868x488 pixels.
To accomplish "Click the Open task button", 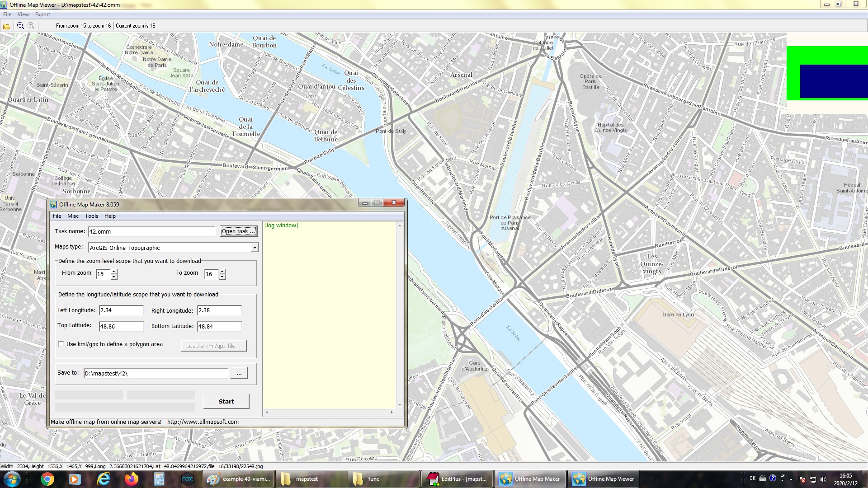I will [238, 231].
